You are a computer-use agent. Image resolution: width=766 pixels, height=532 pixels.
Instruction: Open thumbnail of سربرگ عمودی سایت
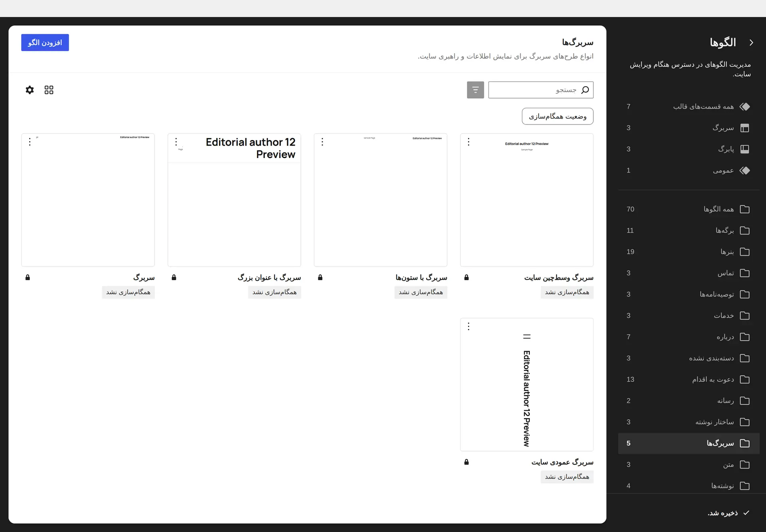tap(527, 385)
